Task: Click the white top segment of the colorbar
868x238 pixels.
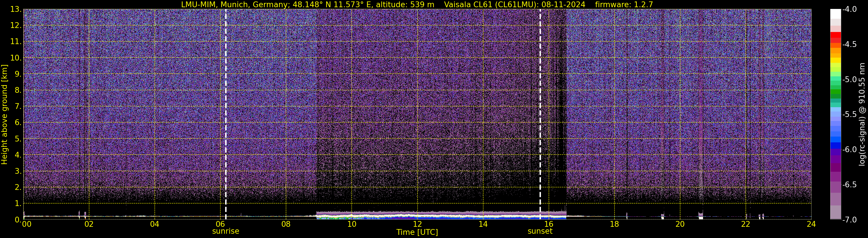Action: coord(835,14)
